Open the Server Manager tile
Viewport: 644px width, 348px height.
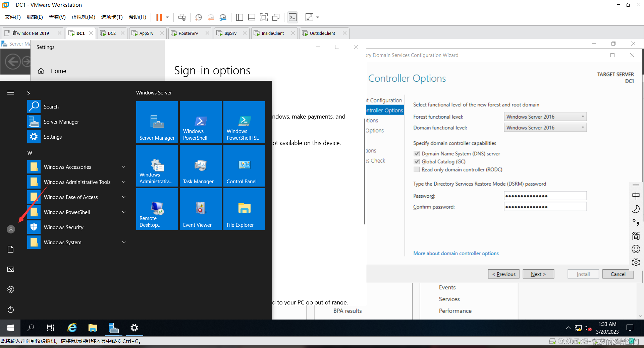157,122
